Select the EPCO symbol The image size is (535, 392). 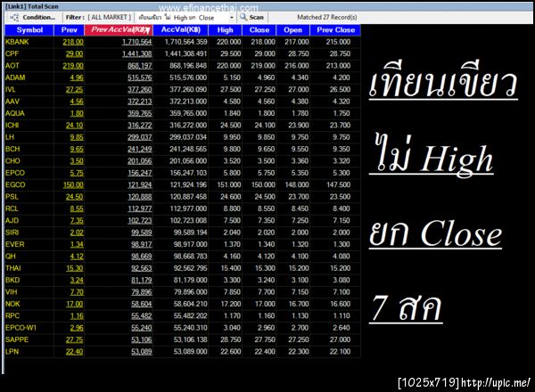pos(15,173)
